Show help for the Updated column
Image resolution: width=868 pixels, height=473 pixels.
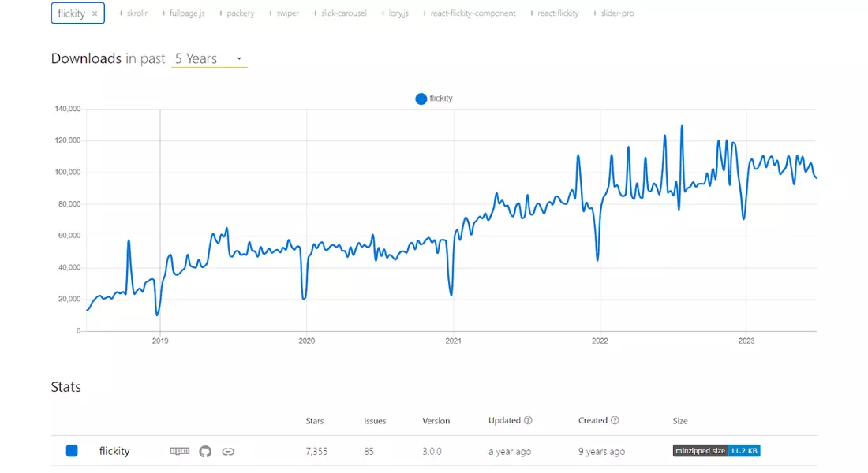pos(528,420)
